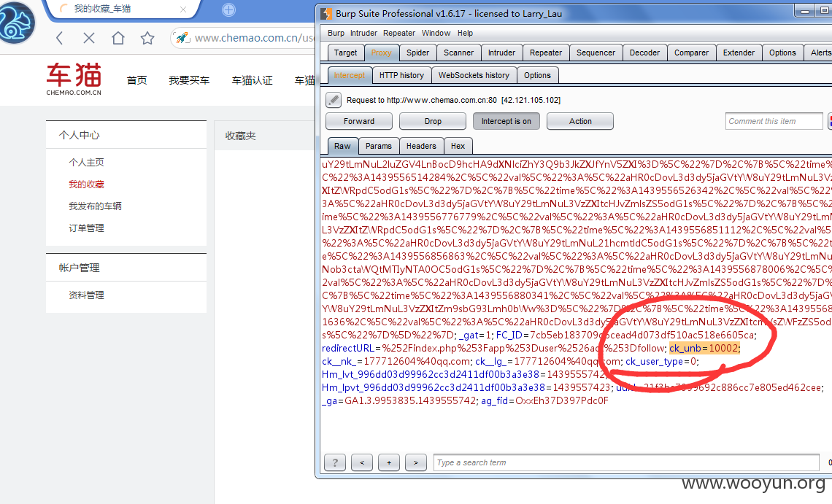Switch to the Sequencer tab

click(x=596, y=53)
